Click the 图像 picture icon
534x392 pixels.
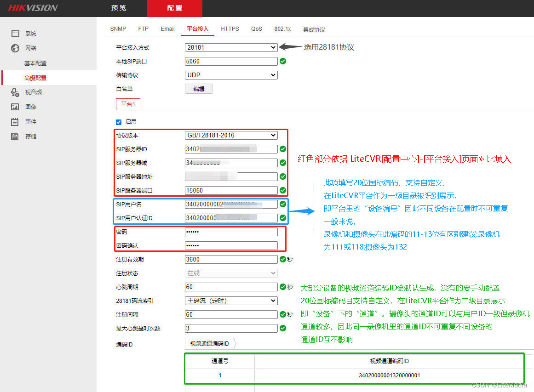tap(15, 107)
